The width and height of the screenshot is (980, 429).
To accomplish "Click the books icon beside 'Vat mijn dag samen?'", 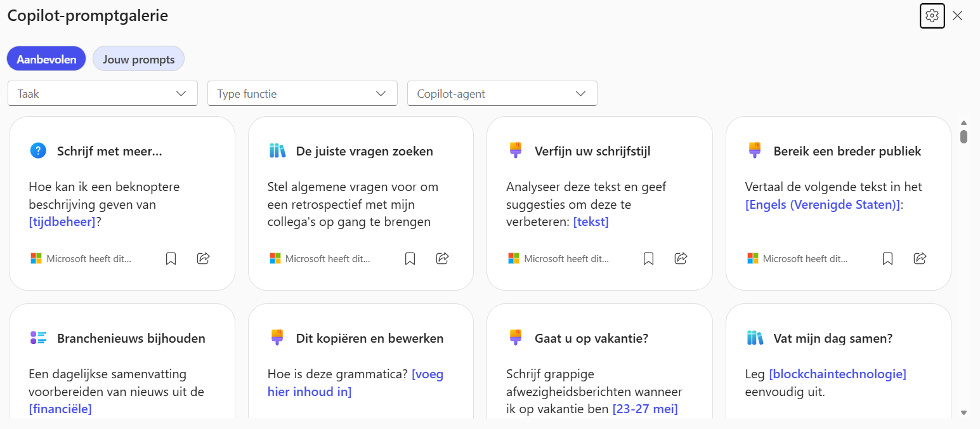I will click(x=754, y=338).
